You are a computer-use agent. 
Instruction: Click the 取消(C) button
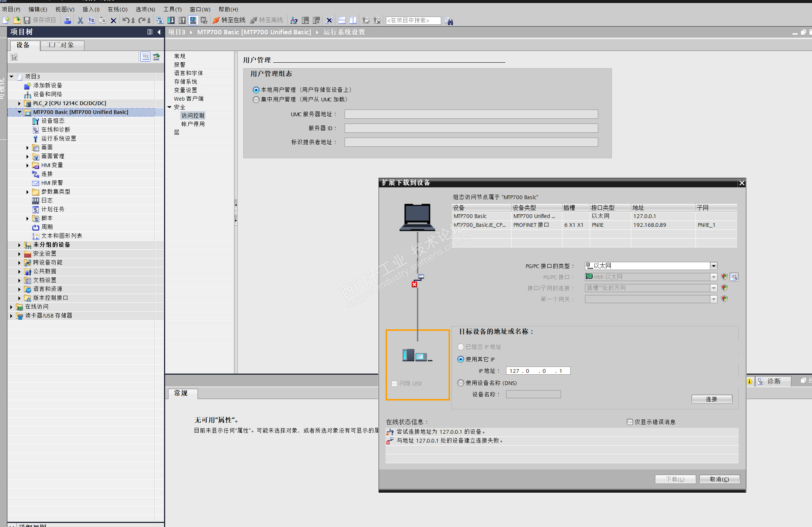pos(719,479)
